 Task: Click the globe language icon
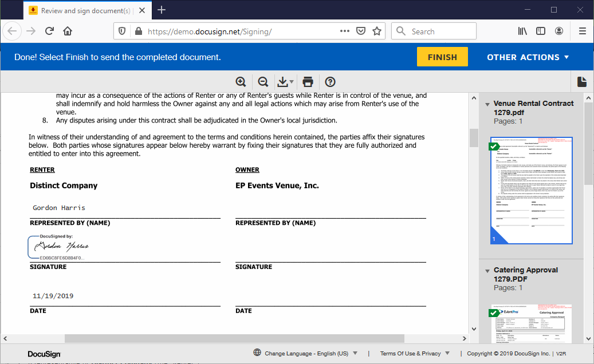tap(257, 353)
